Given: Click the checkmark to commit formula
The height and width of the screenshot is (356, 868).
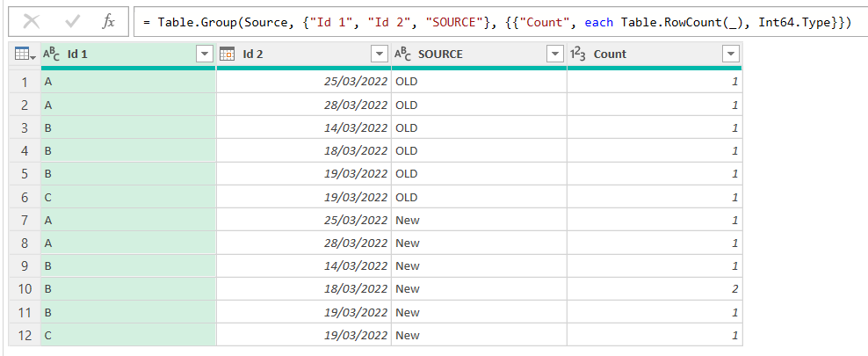Looking at the screenshot, I should pyautogui.click(x=72, y=21).
